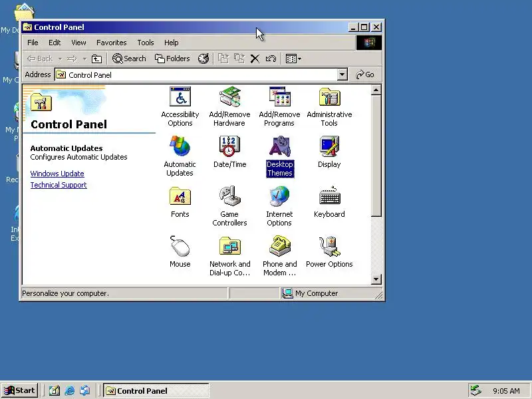532x399 pixels.
Task: Click the Search toolbar button
Action: (129, 59)
